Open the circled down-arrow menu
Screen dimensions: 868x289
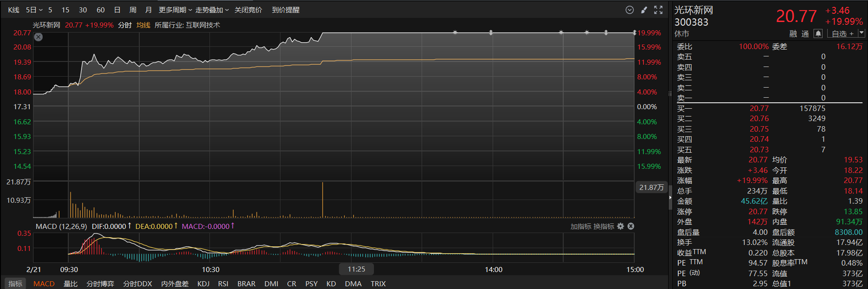pyautogui.click(x=630, y=10)
